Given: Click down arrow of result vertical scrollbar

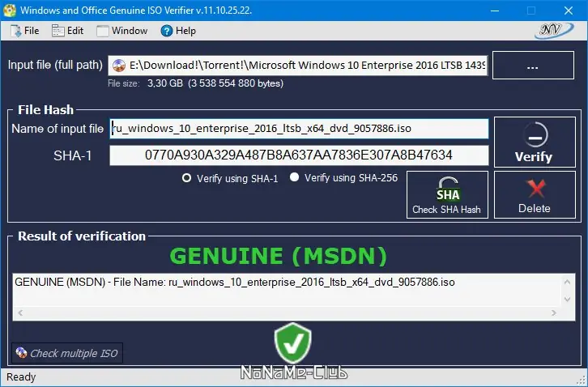Looking at the screenshot, I should pos(567,299).
